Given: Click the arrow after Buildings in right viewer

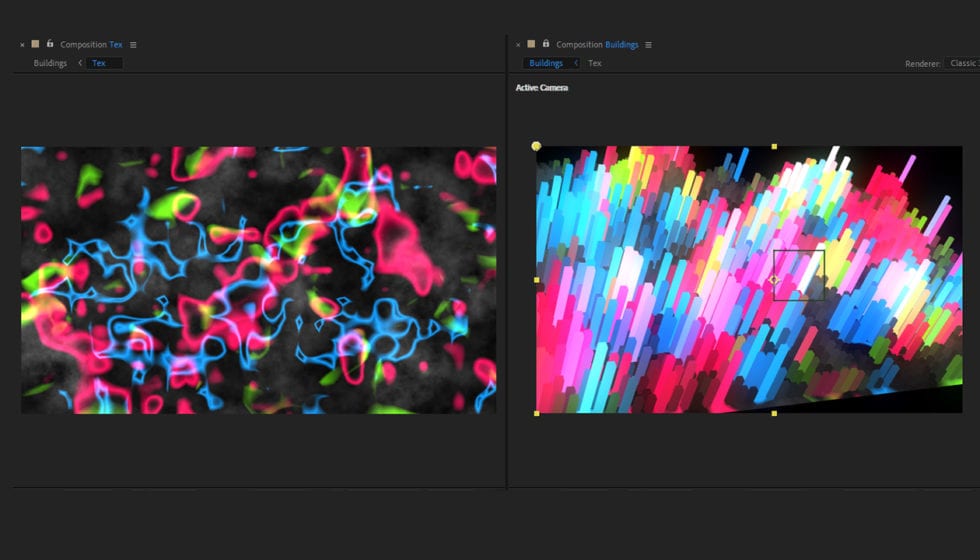Looking at the screenshot, I should 576,63.
